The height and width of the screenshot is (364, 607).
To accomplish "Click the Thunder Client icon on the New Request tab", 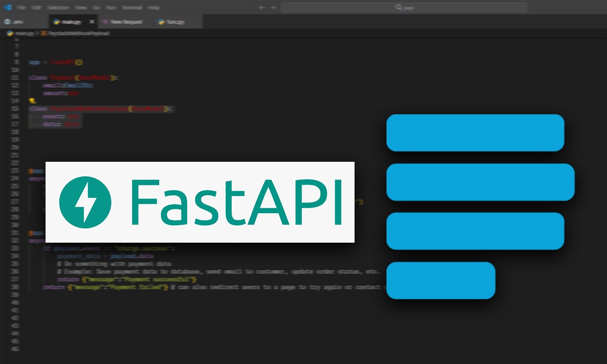I will 105,22.
